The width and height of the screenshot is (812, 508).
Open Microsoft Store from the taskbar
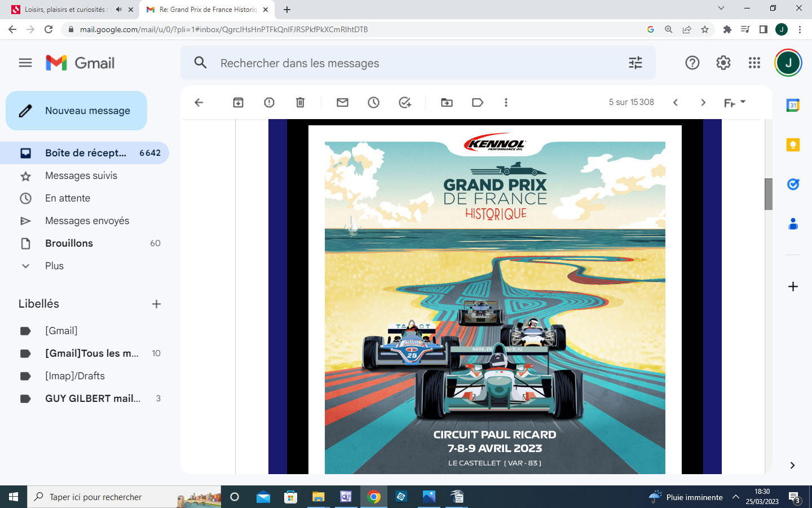(x=291, y=497)
